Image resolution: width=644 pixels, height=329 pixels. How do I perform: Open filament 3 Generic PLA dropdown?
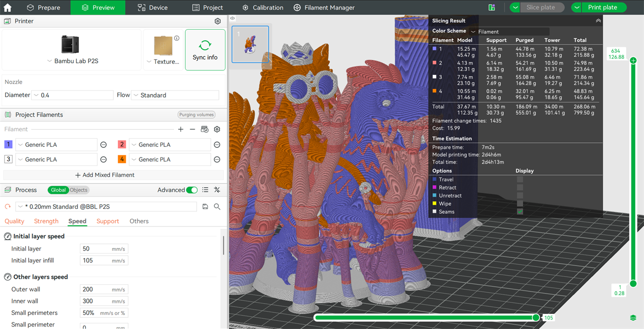pyautogui.click(x=56, y=159)
